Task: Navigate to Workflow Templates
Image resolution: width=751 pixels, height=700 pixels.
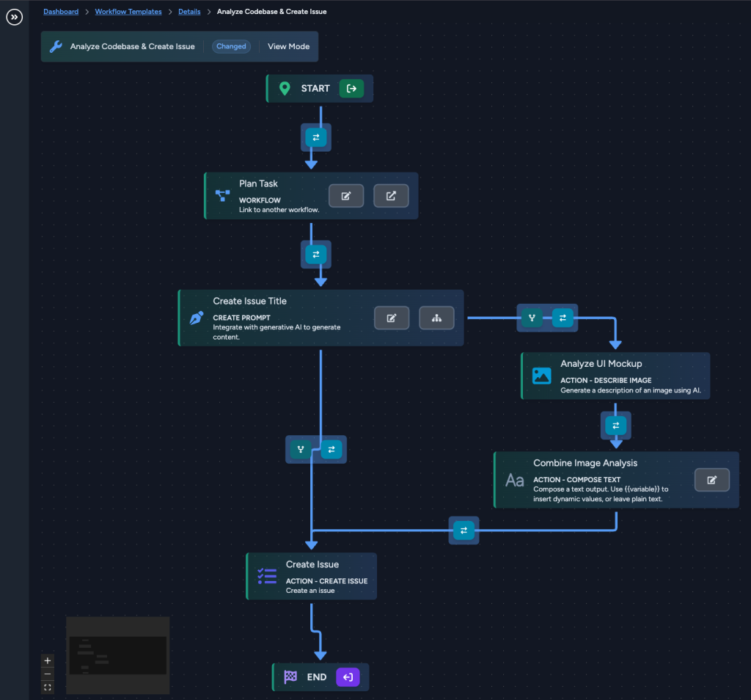Action: [128, 11]
